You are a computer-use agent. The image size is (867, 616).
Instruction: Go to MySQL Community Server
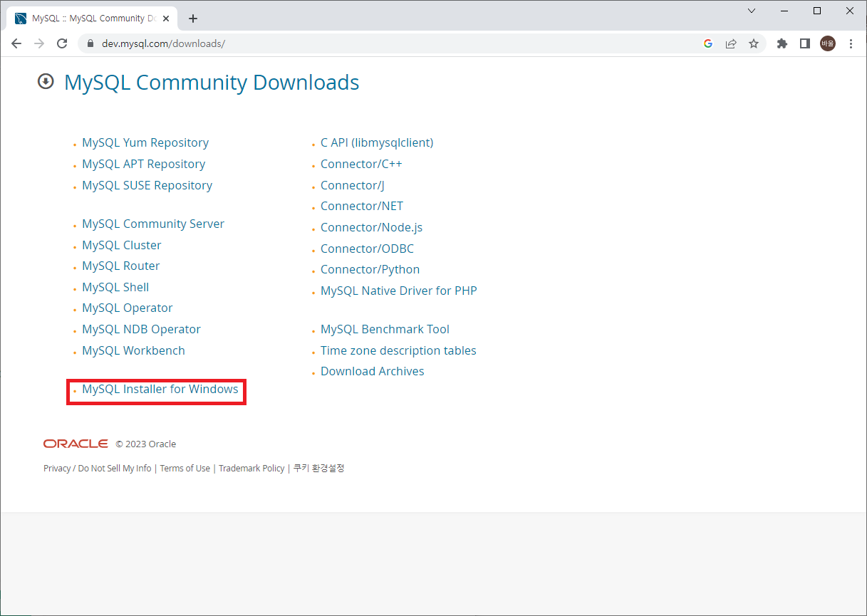153,224
